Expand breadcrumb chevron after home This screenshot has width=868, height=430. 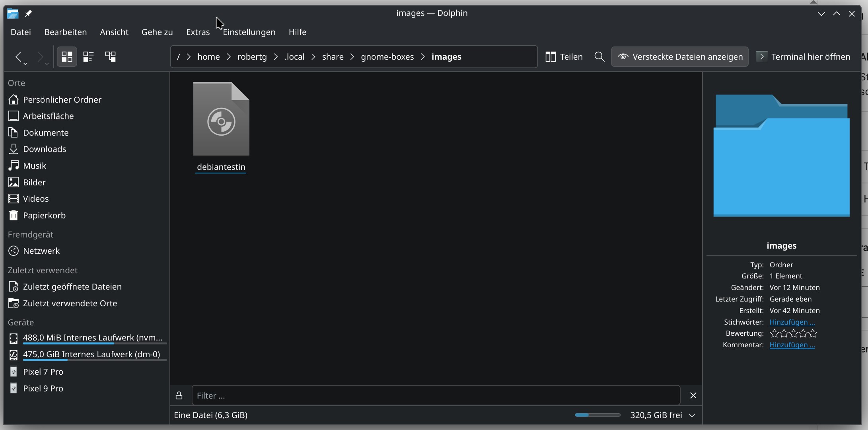coord(229,56)
